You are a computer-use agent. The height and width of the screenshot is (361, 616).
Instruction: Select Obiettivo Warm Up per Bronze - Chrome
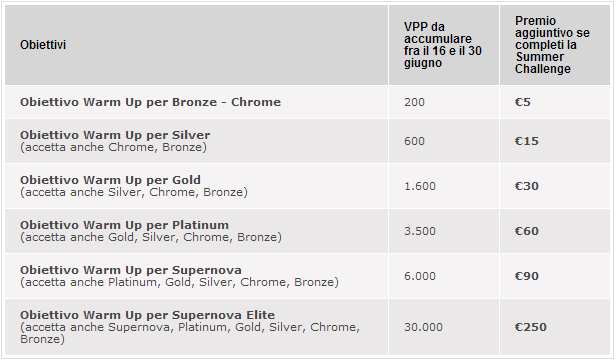coord(150,102)
